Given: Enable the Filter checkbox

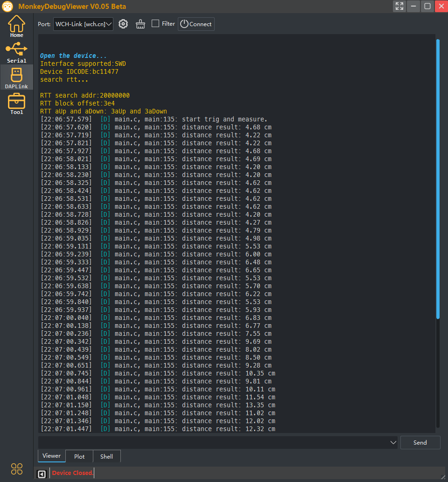Looking at the screenshot, I should point(155,24).
